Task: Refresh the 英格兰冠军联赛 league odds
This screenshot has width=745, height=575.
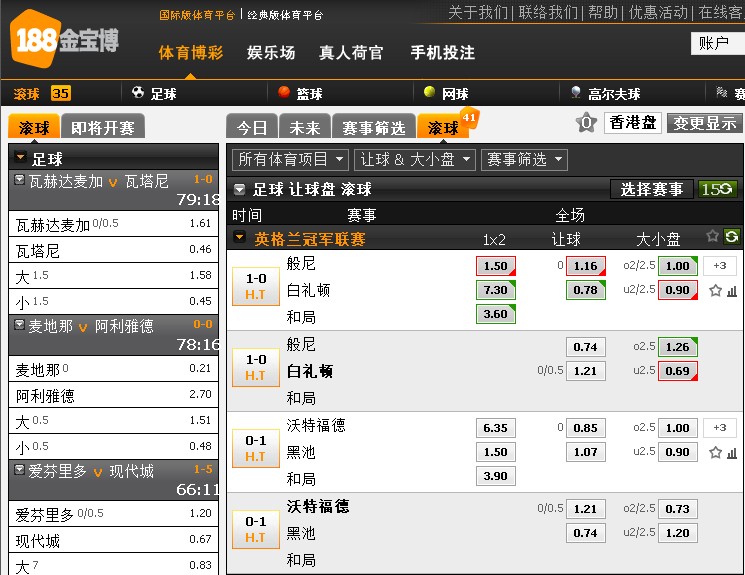Action: pos(732,236)
